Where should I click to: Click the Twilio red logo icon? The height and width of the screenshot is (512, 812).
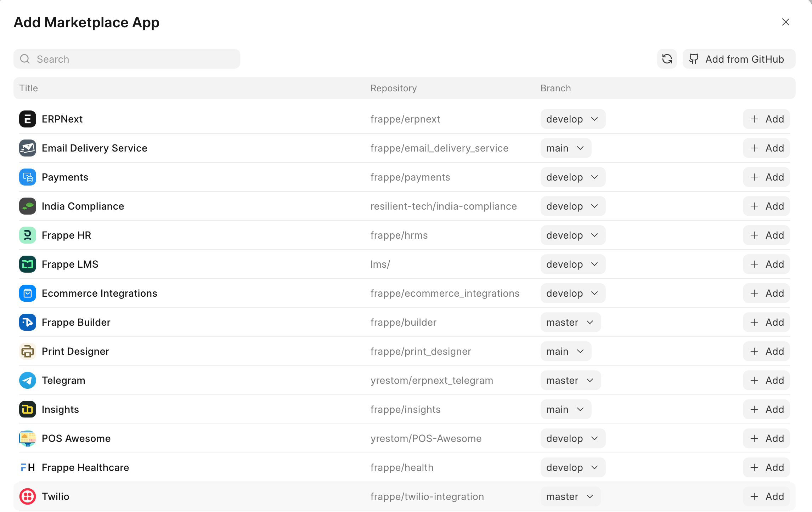coord(28,496)
